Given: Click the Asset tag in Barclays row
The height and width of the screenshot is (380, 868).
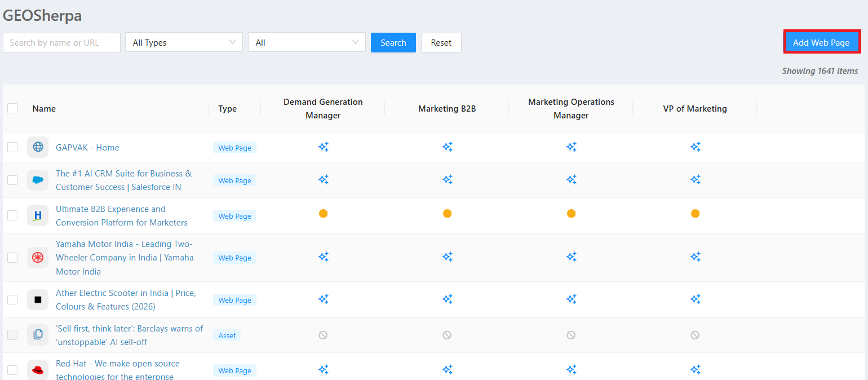Looking at the screenshot, I should [227, 335].
